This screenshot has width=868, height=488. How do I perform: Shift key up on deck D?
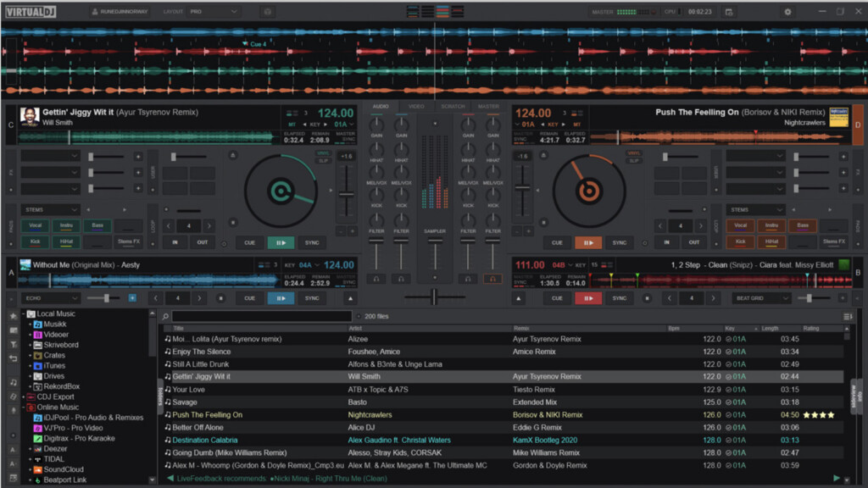pyautogui.click(x=564, y=125)
